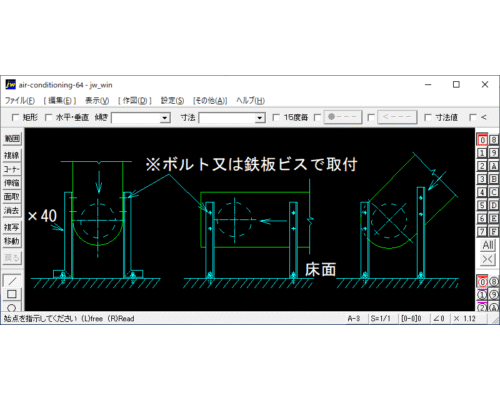Click the × 1.12 zoom status
The image size is (500, 400).
pos(465,319)
